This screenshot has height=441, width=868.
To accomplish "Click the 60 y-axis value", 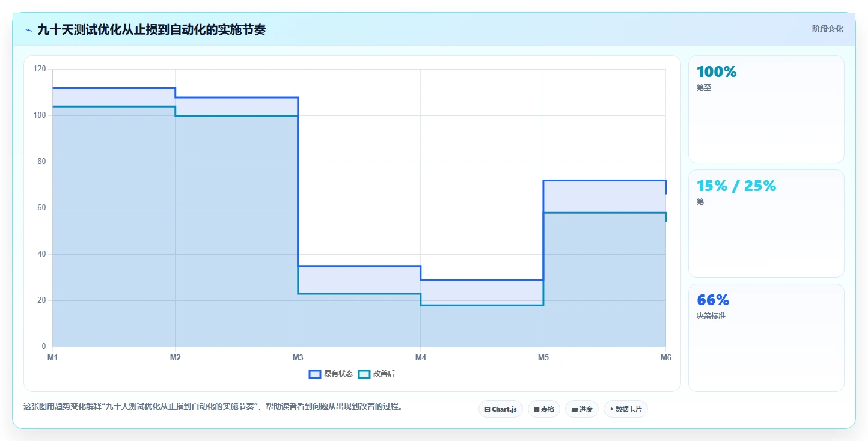I will point(41,208).
